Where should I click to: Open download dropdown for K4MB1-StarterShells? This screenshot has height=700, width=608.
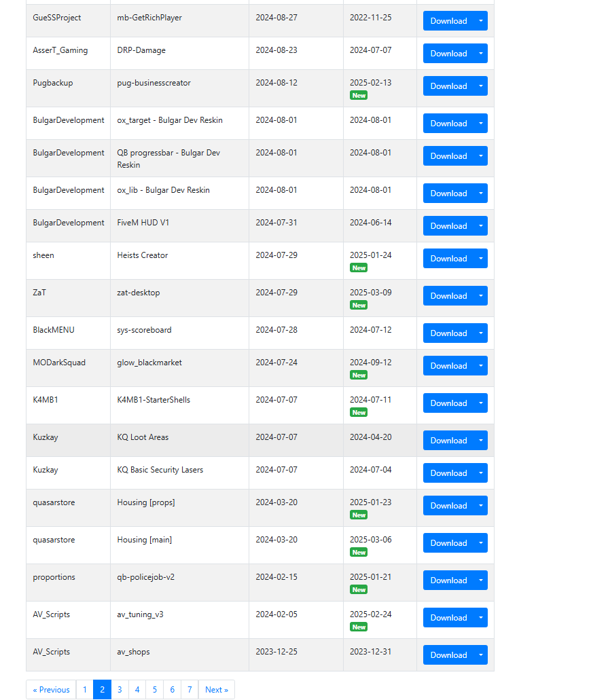(x=481, y=403)
